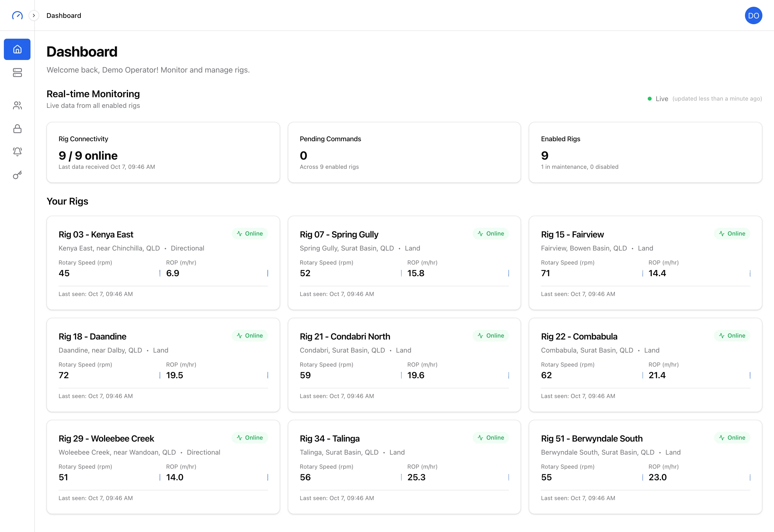
Task: Click the Online badge on Rig 07
Action: [491, 234]
